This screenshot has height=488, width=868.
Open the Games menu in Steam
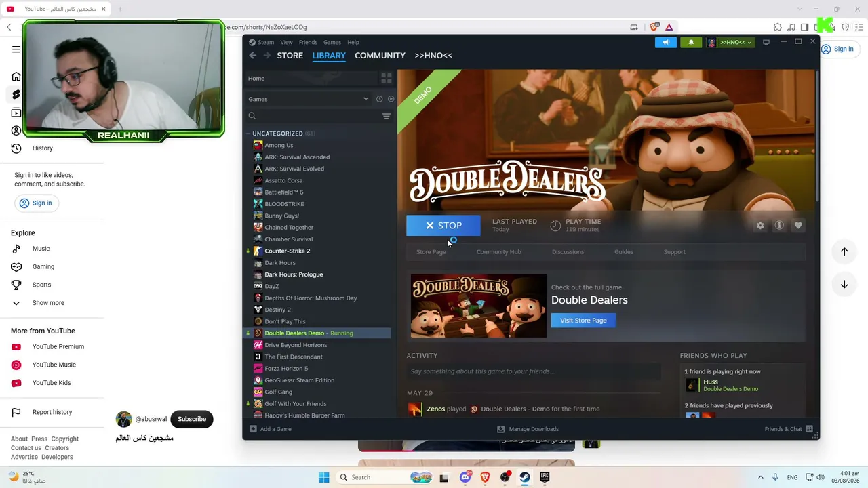[332, 42]
